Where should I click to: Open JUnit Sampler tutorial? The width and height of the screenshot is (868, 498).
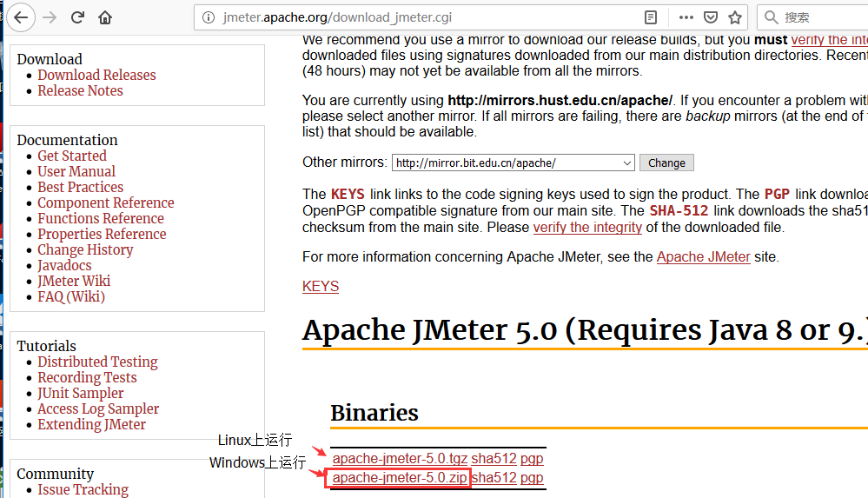(x=81, y=393)
